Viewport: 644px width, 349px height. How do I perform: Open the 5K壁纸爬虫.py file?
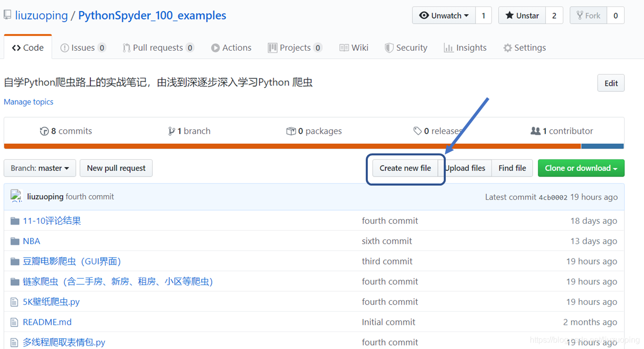coord(51,302)
